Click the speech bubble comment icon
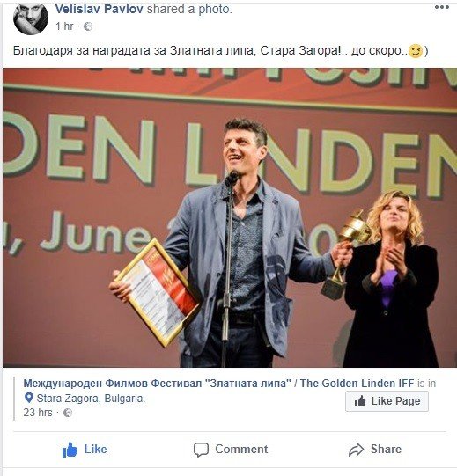Screen dimensions: 457x476 click(x=201, y=450)
